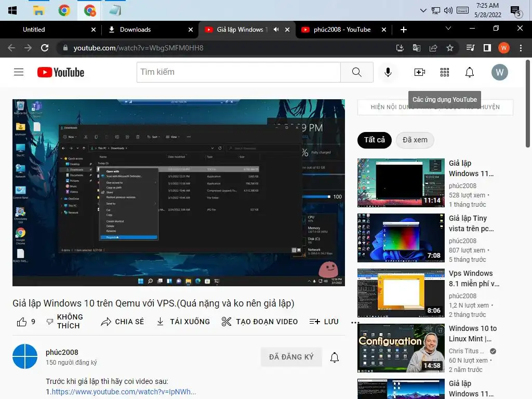Reload the YouTube page

(x=45, y=48)
